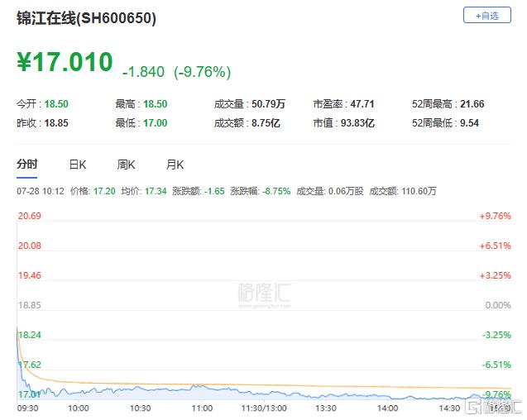Click the 涨跌幅 value -8.75%
The height and width of the screenshot is (420, 527).
coord(276,191)
